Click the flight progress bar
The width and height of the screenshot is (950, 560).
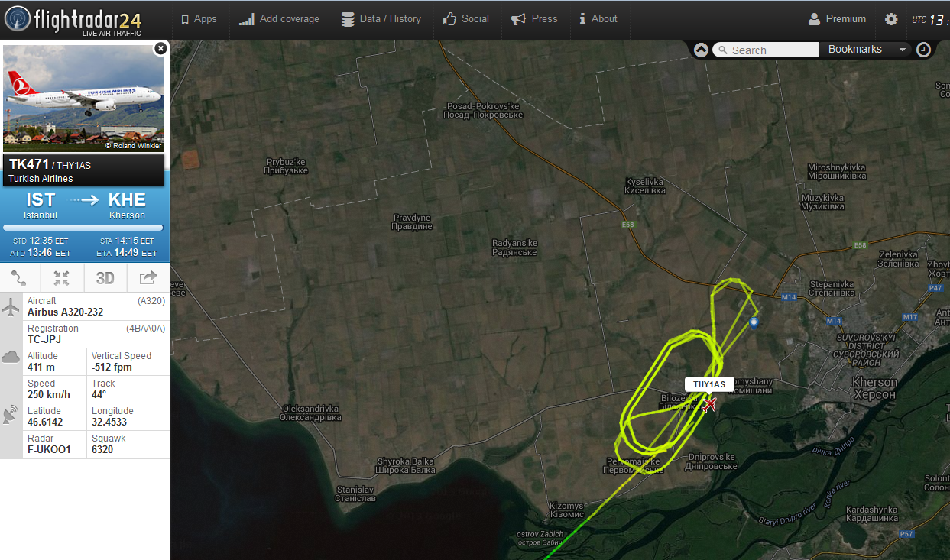click(x=83, y=228)
